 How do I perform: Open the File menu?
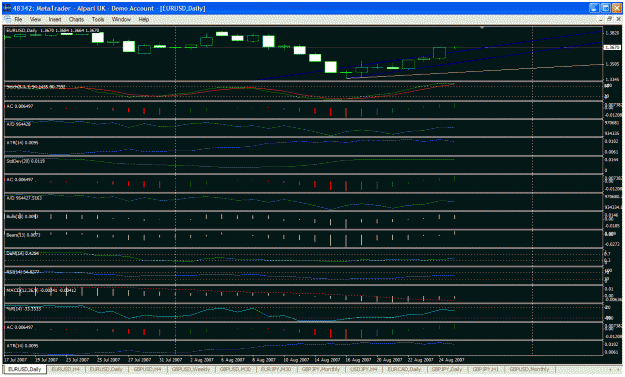click(x=18, y=19)
